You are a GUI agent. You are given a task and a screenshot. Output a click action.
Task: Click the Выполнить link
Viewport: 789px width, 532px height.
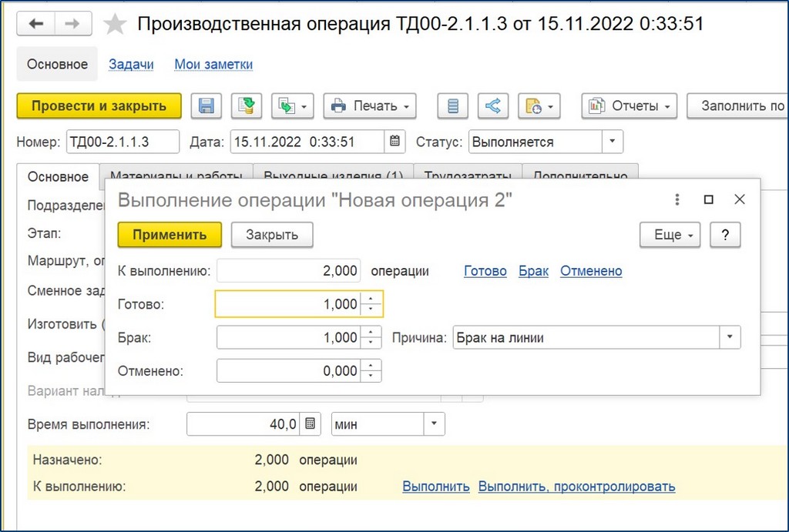(x=436, y=487)
